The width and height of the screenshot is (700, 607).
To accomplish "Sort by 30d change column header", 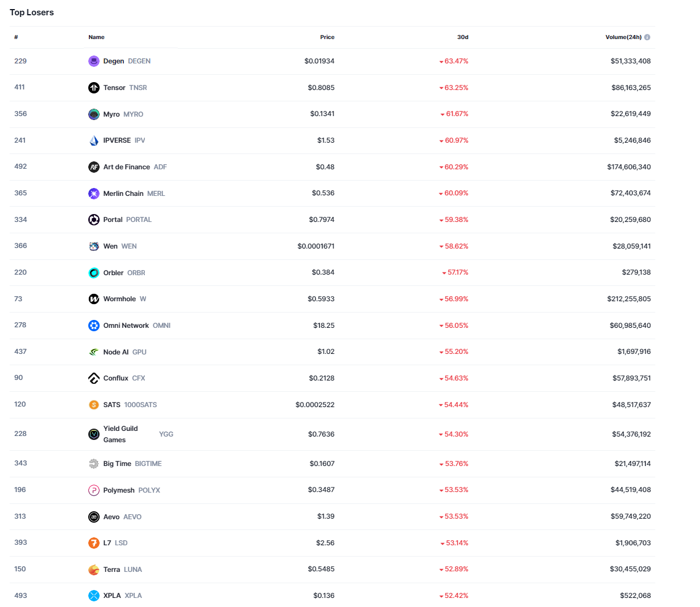I will coord(462,37).
